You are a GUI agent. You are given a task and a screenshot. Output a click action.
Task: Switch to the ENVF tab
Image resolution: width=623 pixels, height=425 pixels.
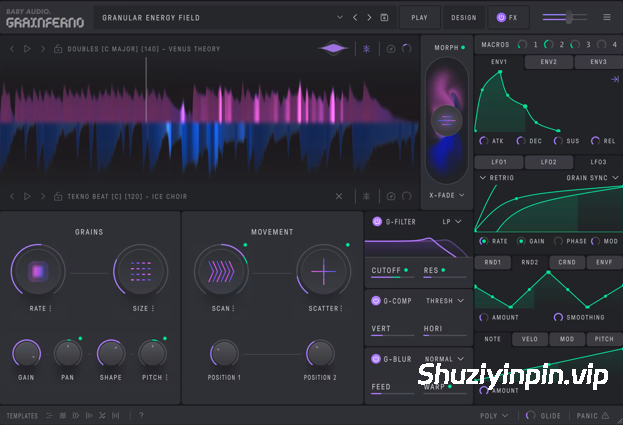[604, 262]
